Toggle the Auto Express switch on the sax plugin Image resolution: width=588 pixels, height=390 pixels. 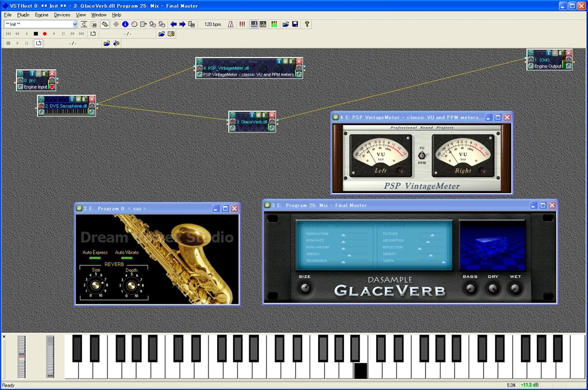pos(95,258)
